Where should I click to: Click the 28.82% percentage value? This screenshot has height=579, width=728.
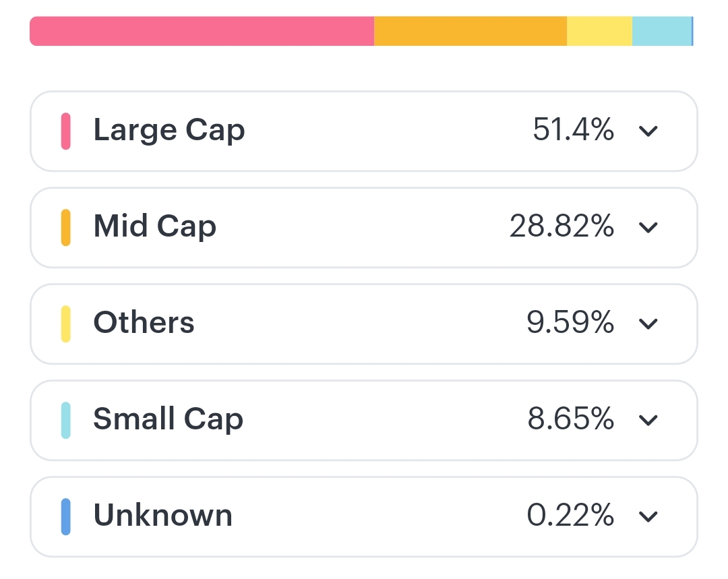pos(562,226)
